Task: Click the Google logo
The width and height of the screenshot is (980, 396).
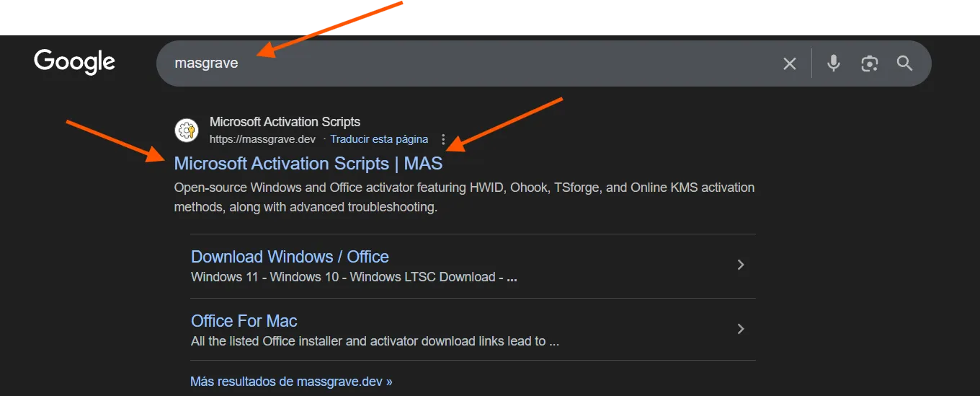Action: click(74, 62)
